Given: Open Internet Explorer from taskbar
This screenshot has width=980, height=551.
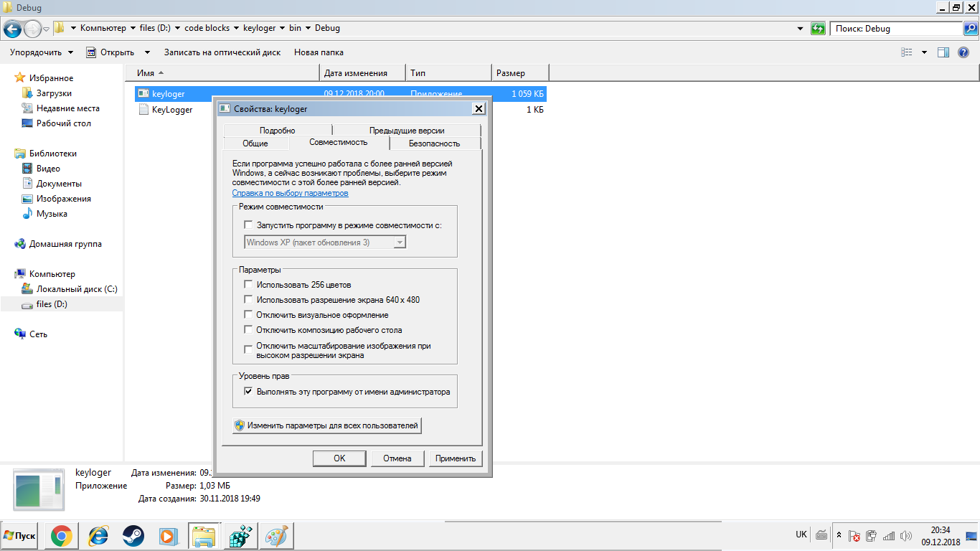Looking at the screenshot, I should click(98, 536).
